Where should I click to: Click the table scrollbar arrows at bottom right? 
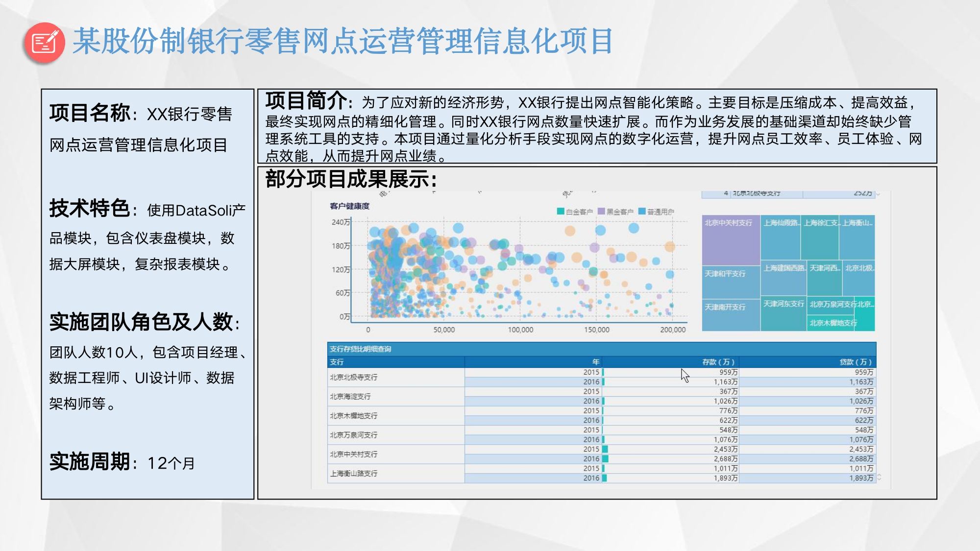point(879,477)
